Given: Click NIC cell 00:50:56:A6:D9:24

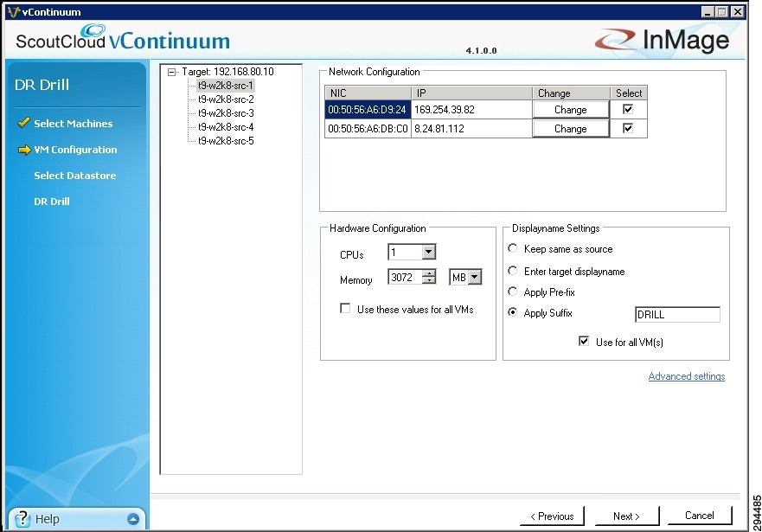Looking at the screenshot, I should coord(368,110).
